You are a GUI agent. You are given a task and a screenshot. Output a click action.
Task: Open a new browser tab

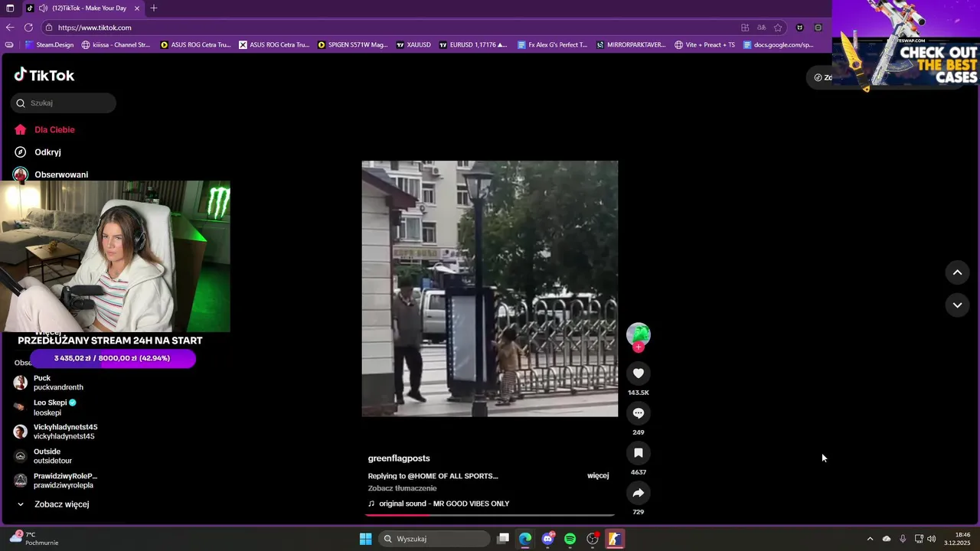[x=154, y=8]
